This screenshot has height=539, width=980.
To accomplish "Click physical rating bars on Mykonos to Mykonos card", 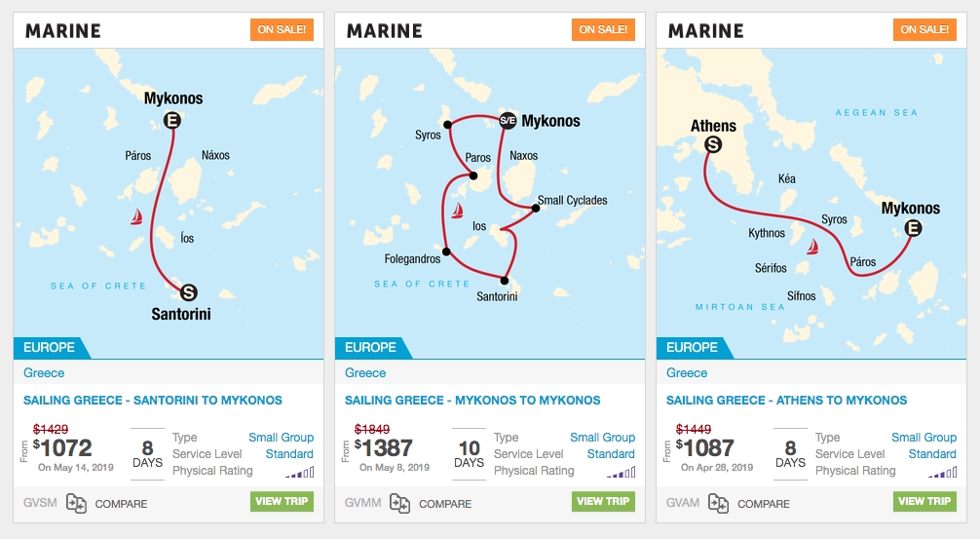I will point(622,472).
